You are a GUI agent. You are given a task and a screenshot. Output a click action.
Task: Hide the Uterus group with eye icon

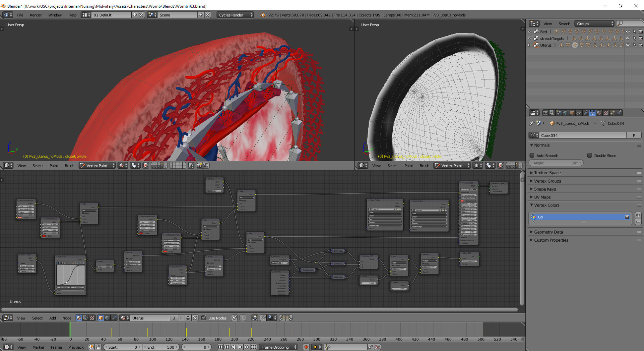coord(628,45)
